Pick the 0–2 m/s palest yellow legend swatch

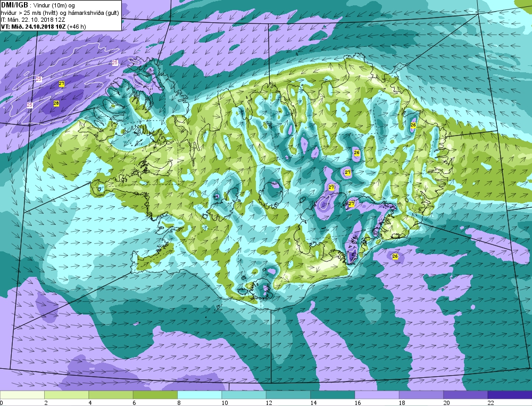pyautogui.click(x=22, y=395)
